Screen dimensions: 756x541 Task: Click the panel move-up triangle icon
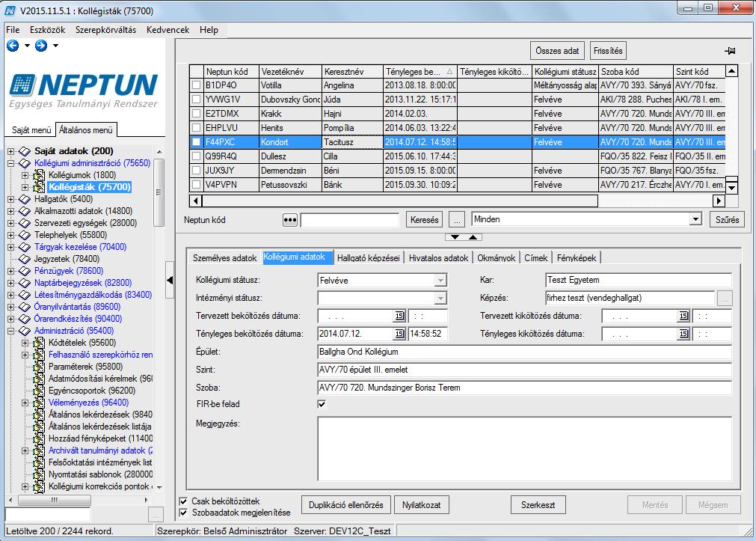coord(473,237)
